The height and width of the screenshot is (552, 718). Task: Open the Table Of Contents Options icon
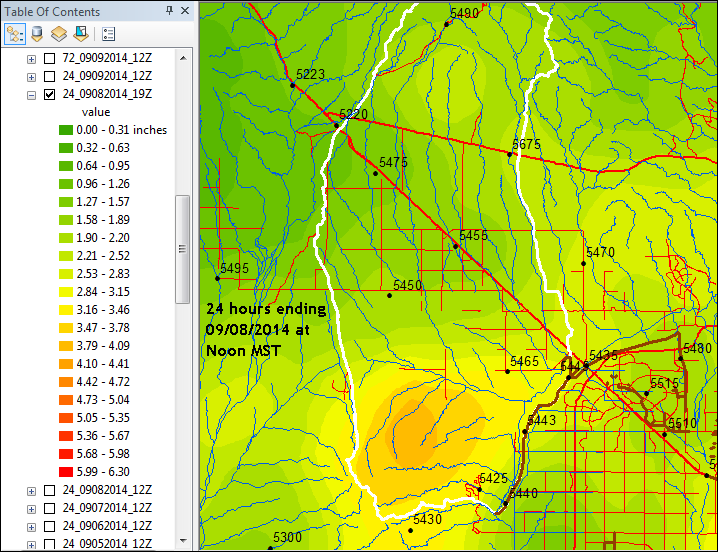click(109, 34)
